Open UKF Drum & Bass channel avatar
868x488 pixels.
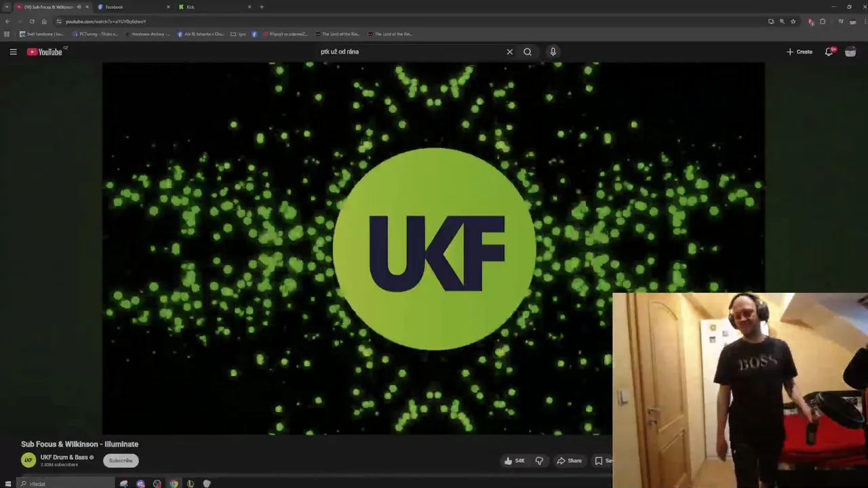(x=28, y=460)
